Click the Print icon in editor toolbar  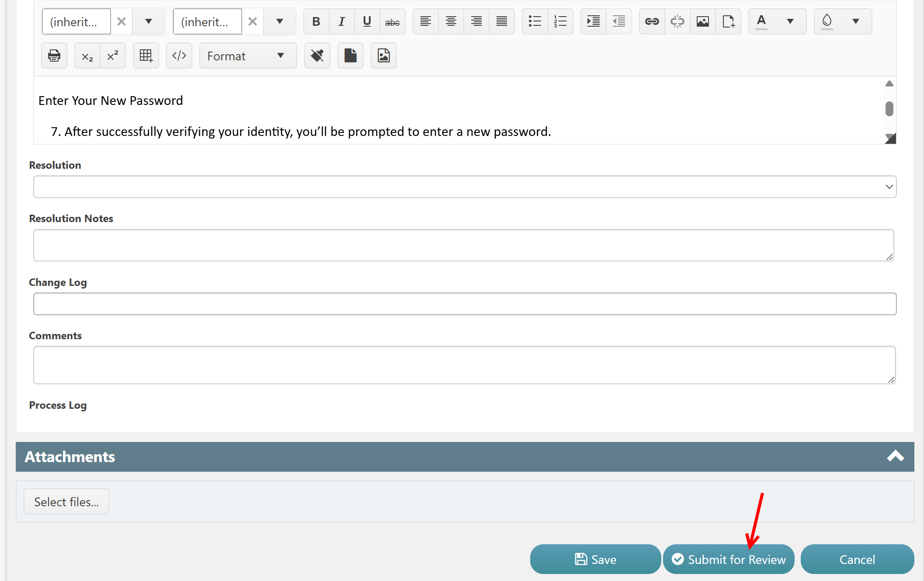coord(54,56)
